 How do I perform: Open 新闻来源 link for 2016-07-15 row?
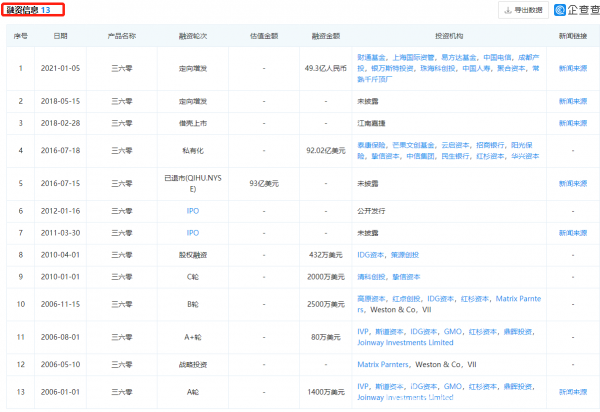coord(573,184)
